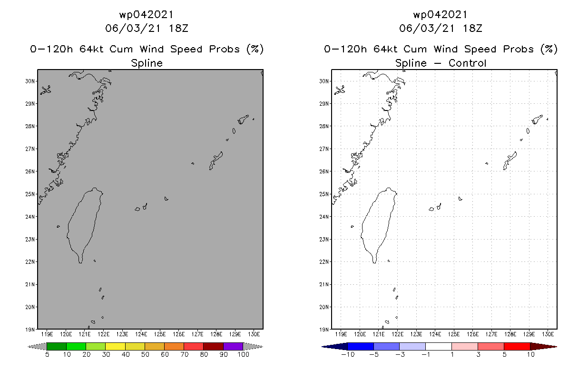Screen dimensions: 588x381
Task: Click the white -1 to 1 swatch
Action: [439, 346]
